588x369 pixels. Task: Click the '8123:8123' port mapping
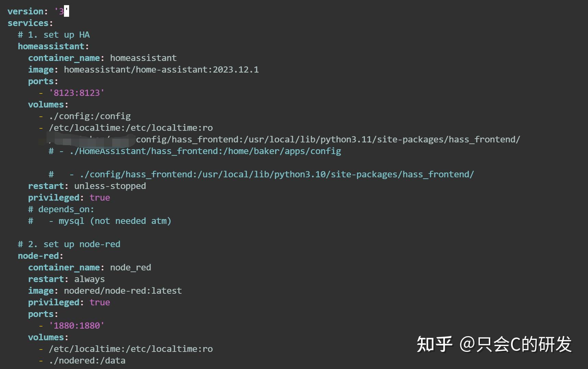tap(77, 93)
